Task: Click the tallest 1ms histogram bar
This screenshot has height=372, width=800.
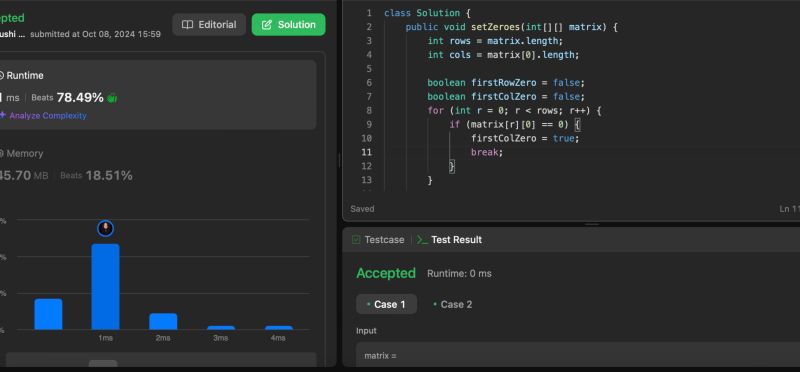Action: click(x=106, y=287)
